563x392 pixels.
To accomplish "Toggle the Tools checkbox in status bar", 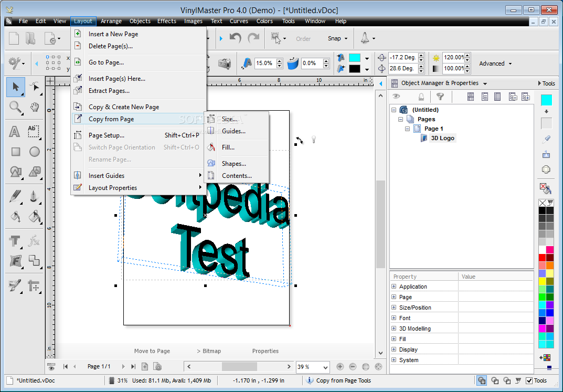I will click(529, 380).
